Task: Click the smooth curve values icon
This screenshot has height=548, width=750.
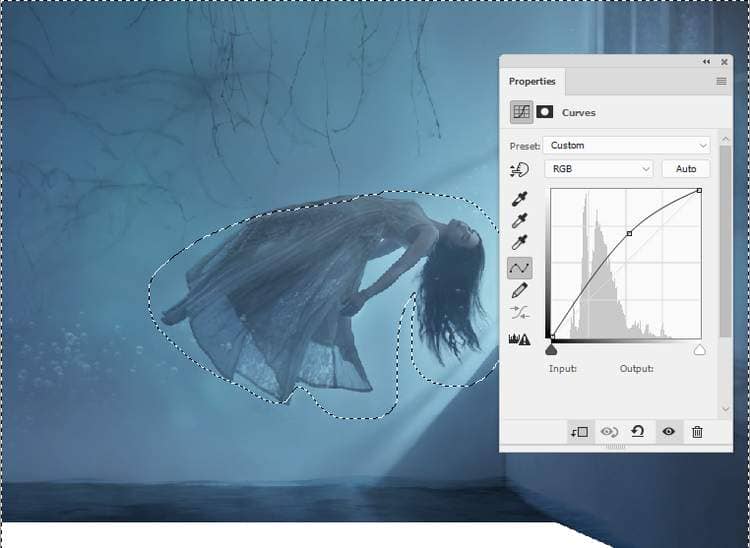Action: click(519, 314)
